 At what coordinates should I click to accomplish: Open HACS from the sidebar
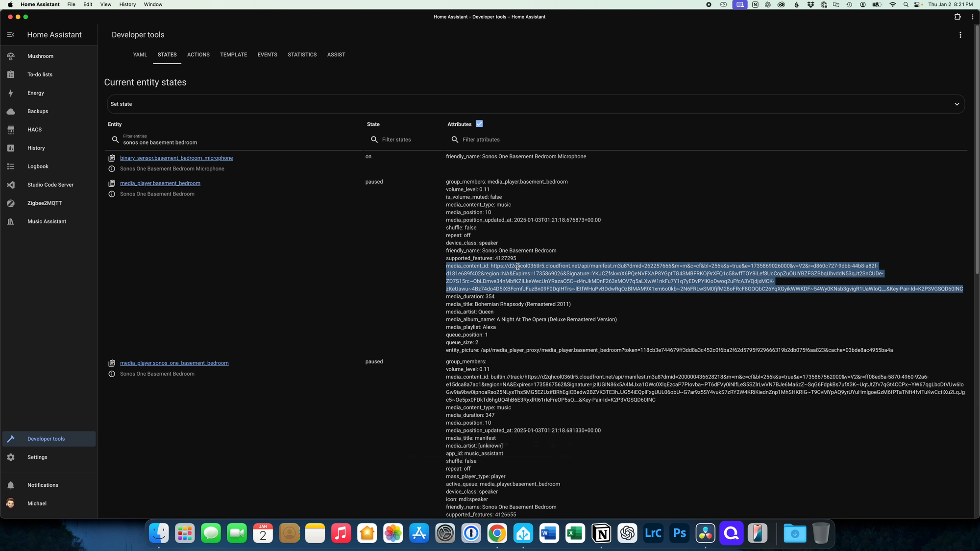49,130
